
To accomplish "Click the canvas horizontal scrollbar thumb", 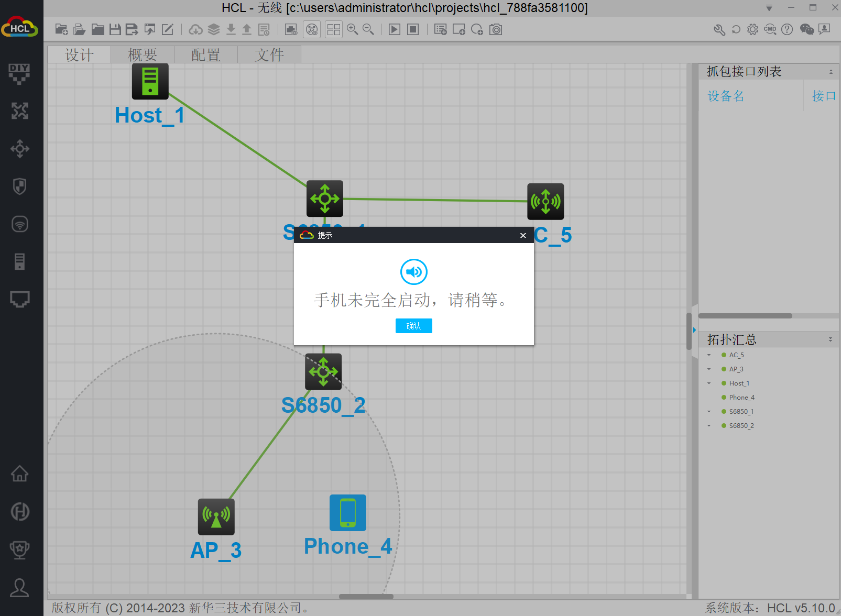I will tap(366, 597).
